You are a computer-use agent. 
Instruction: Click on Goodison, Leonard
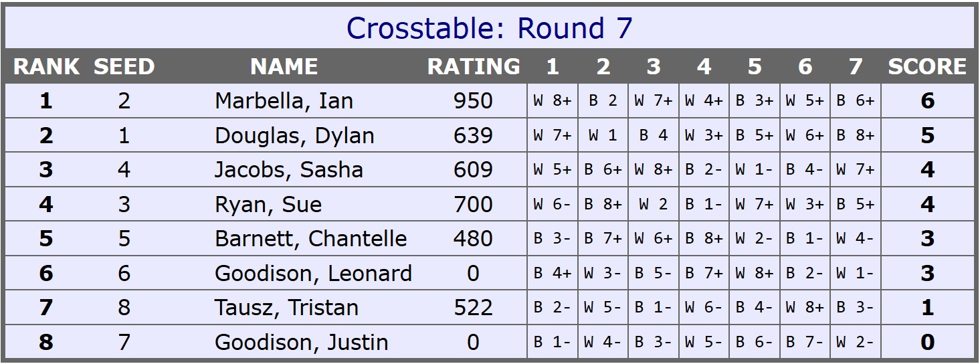[313, 274]
